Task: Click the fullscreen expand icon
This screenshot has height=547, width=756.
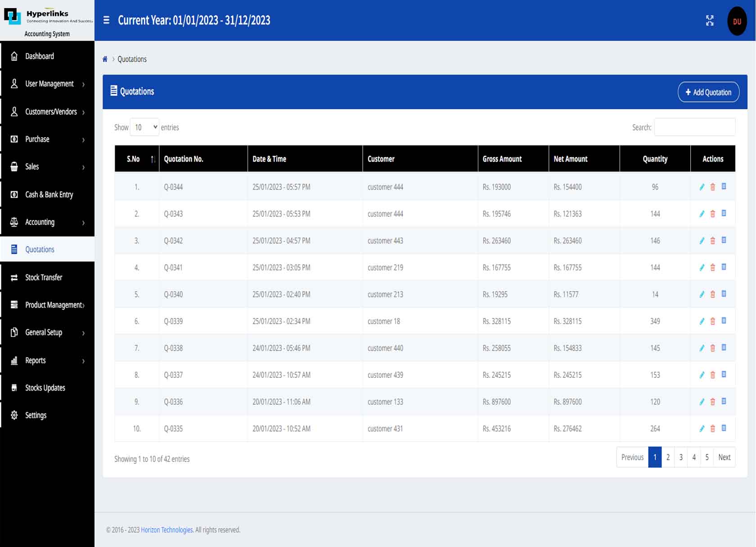Action: pos(710,21)
